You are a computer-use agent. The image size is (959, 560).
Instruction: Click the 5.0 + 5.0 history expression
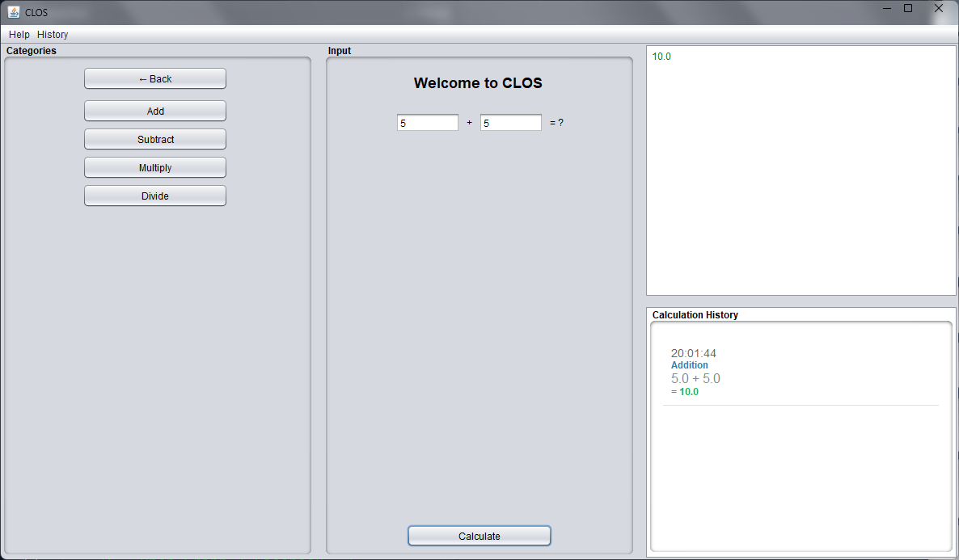(x=695, y=378)
